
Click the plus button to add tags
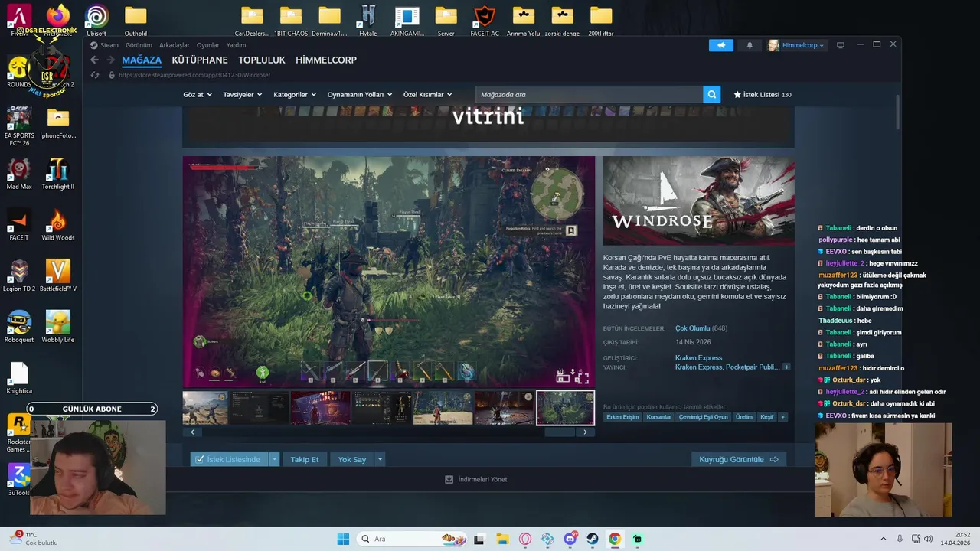point(782,417)
